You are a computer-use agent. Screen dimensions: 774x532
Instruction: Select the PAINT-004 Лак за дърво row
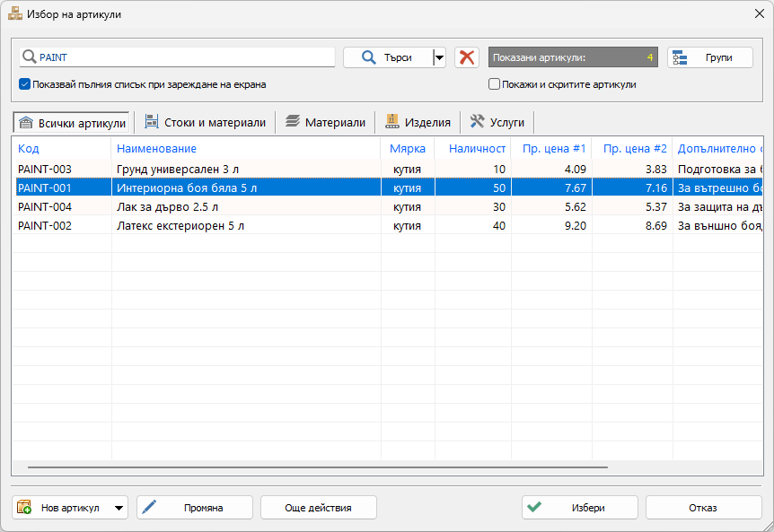(388, 207)
